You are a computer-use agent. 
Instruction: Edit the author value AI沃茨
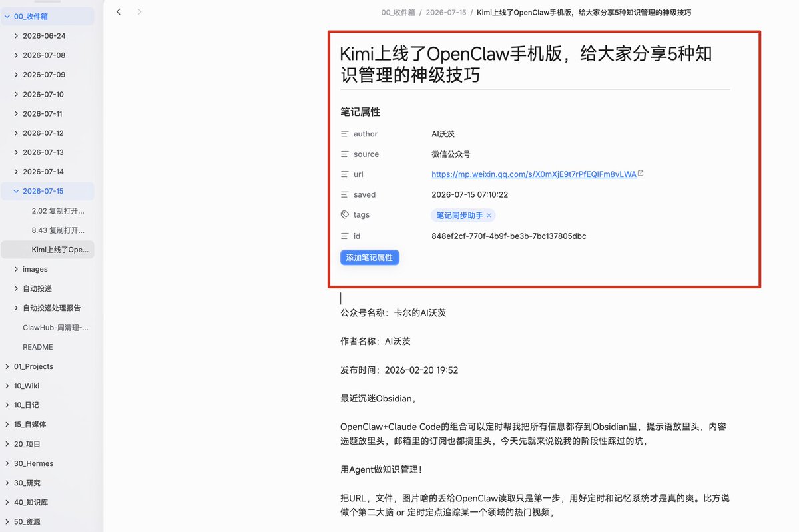(x=443, y=134)
